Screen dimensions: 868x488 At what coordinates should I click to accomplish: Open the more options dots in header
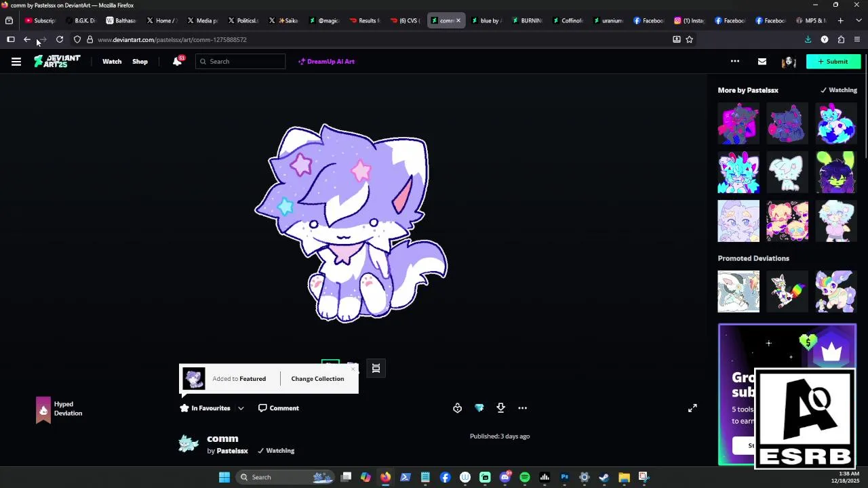735,62
